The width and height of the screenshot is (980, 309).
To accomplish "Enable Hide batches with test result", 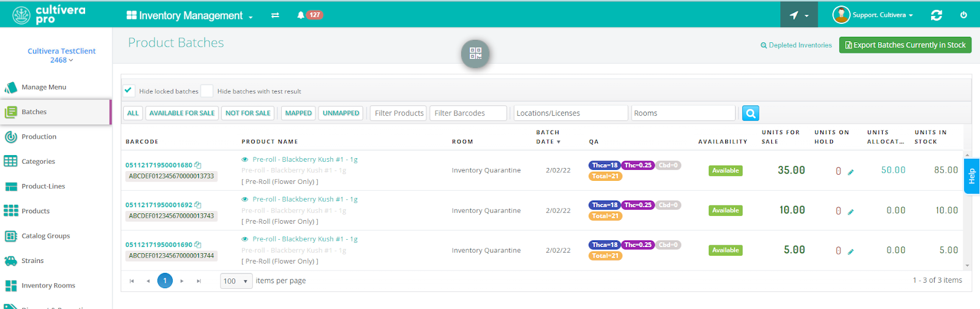I will (x=207, y=91).
